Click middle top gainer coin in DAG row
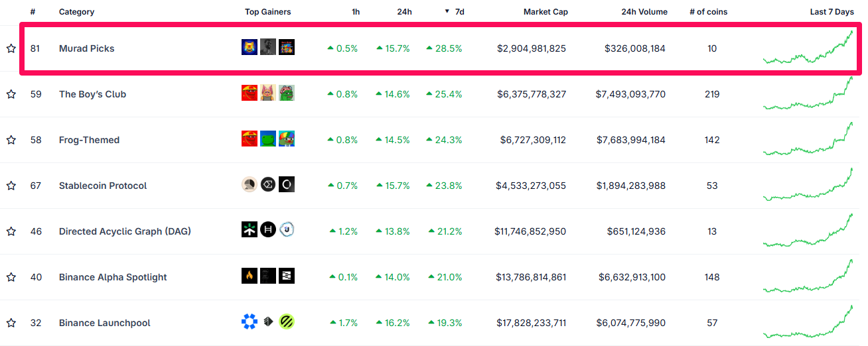The image size is (868, 346). click(x=268, y=231)
